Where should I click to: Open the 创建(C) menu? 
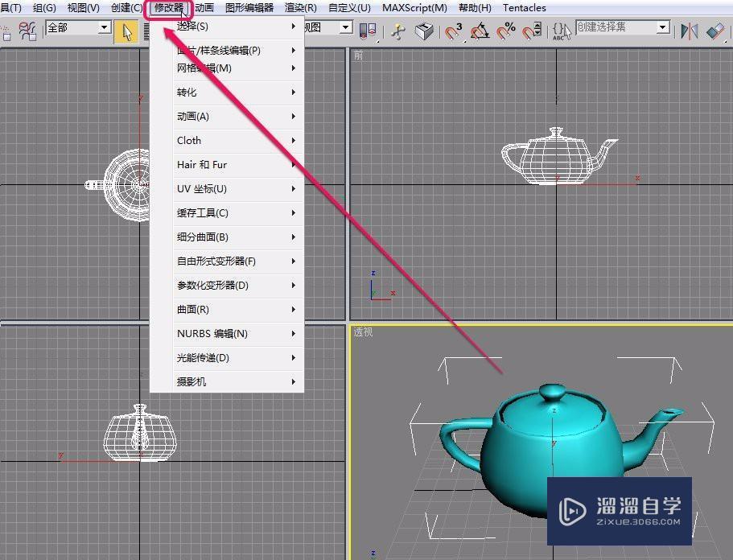pos(126,7)
